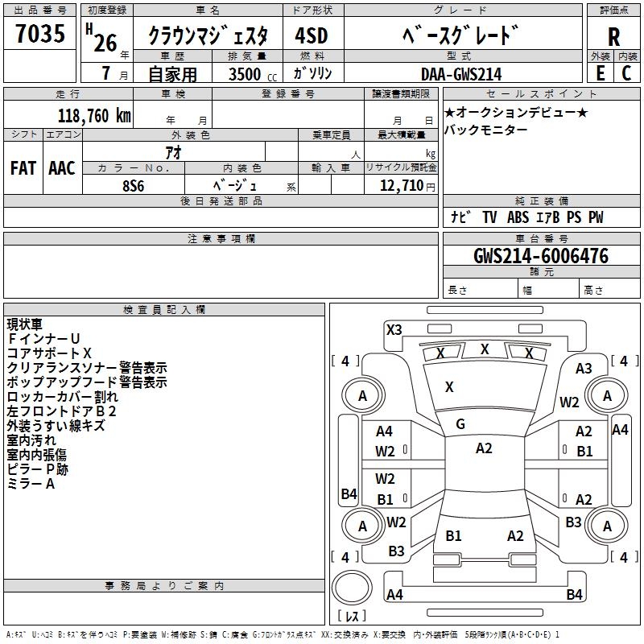Click the model code DAA-GWS214

(x=461, y=74)
